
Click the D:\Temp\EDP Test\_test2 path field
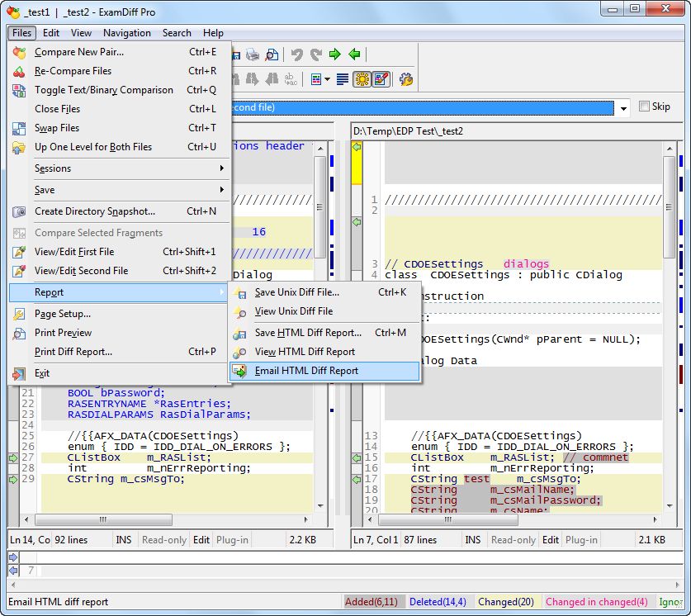(516, 131)
